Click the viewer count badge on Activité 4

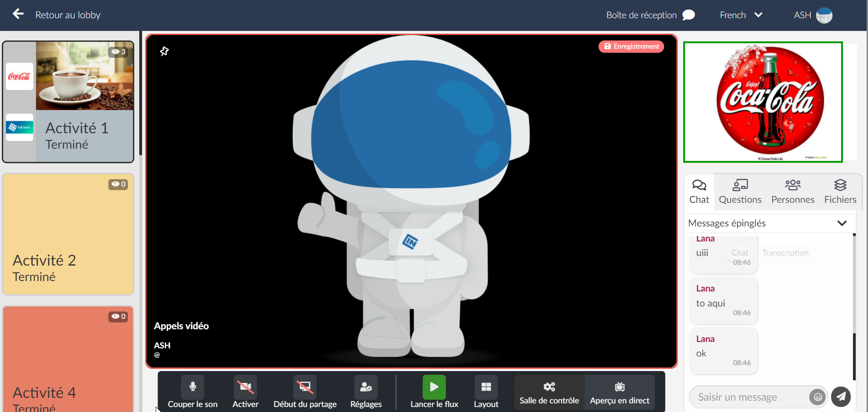(118, 316)
